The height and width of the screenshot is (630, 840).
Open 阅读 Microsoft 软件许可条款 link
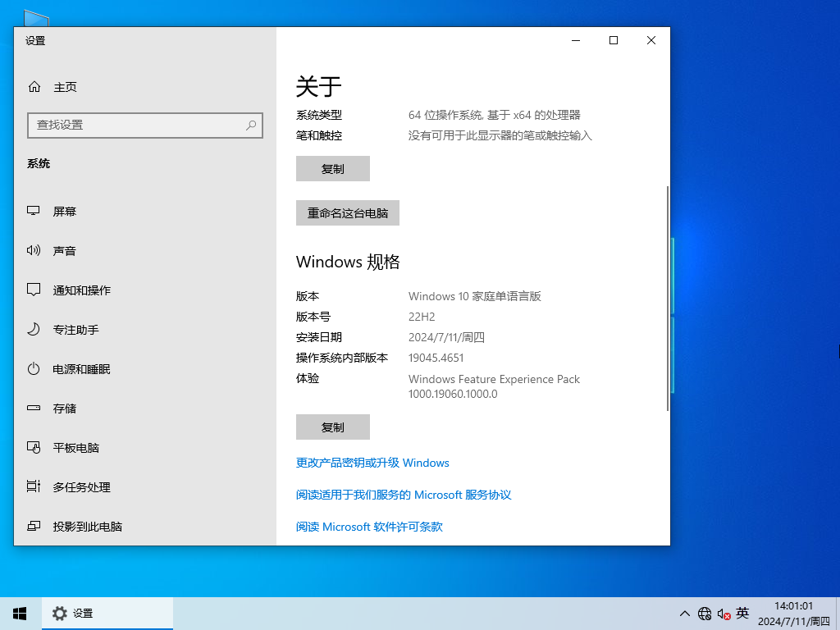[x=368, y=527]
